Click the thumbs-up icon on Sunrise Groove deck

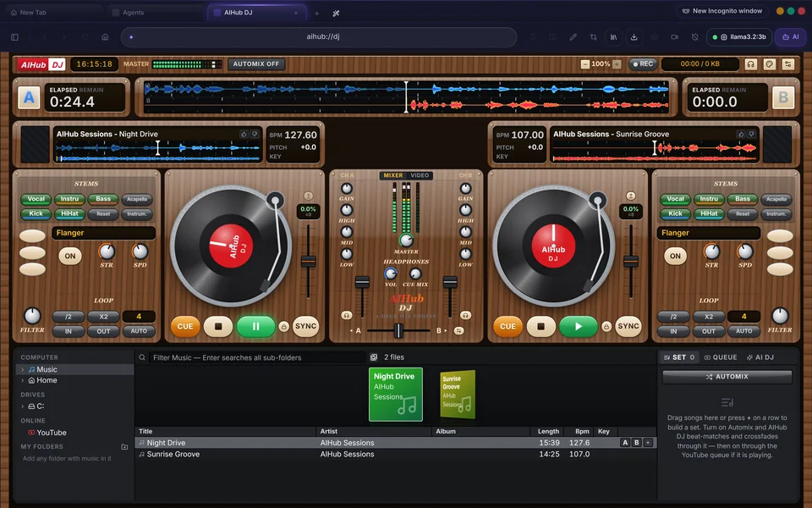point(741,135)
